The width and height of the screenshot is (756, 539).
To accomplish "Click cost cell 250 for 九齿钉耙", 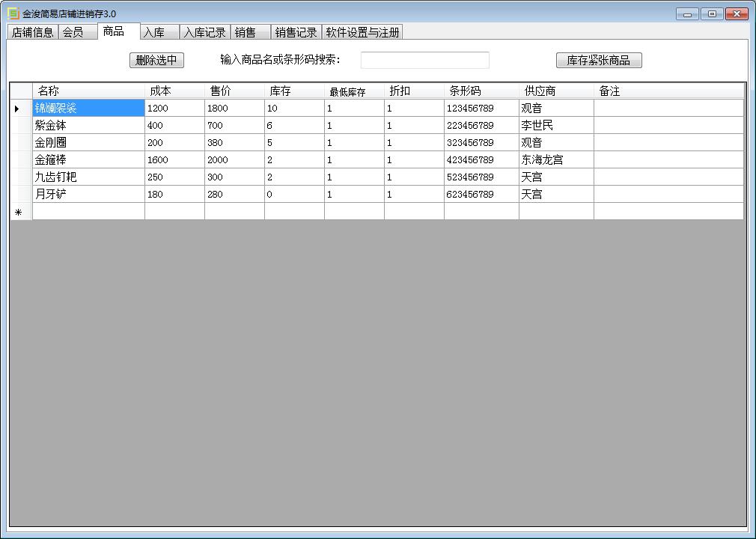I will 174,177.
